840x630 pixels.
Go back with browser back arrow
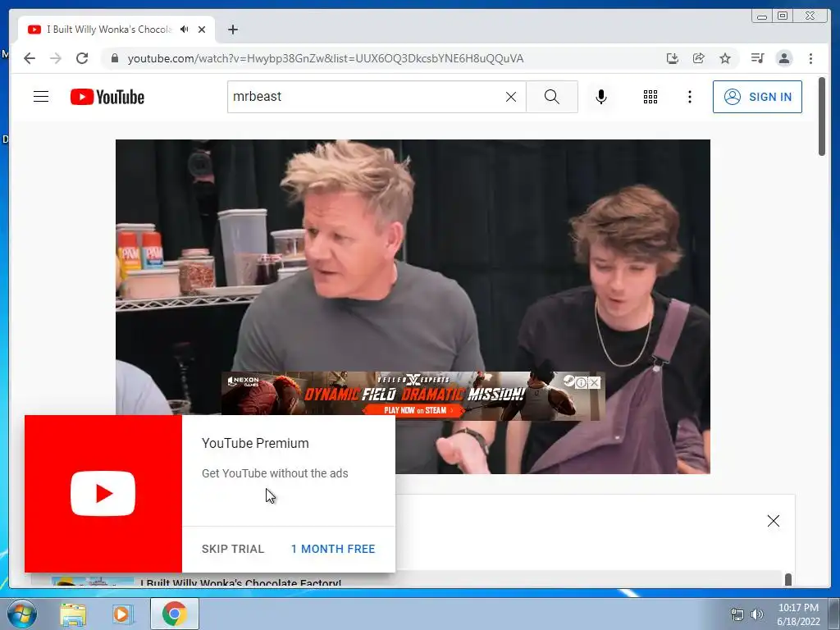pyautogui.click(x=30, y=58)
